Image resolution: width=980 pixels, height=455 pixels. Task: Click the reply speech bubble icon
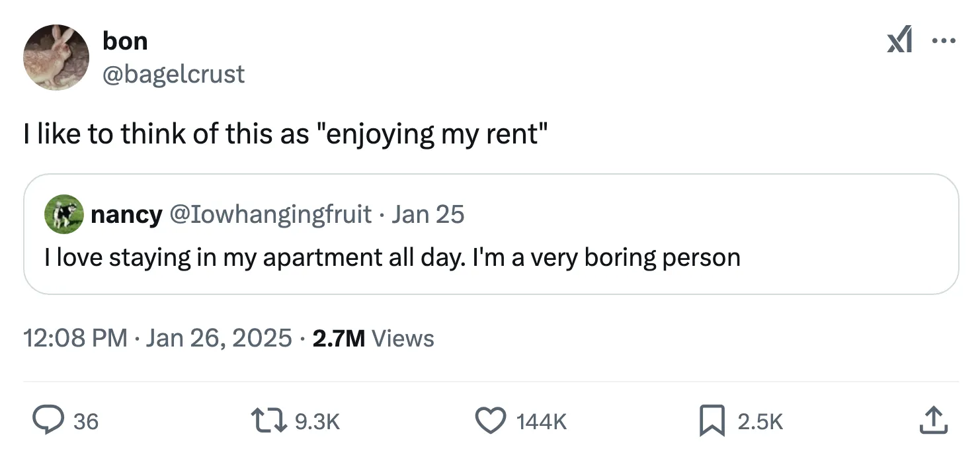point(48,421)
